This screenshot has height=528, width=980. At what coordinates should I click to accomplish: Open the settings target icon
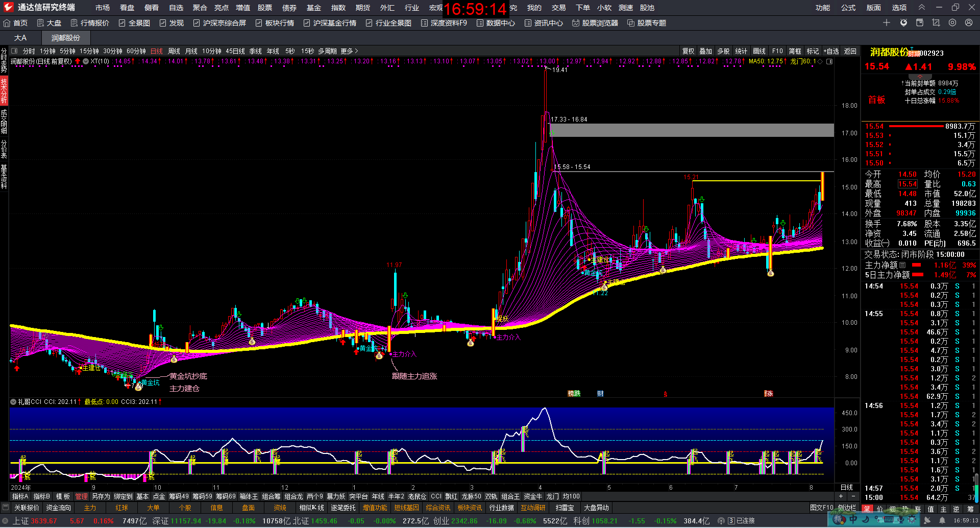tap(952, 23)
